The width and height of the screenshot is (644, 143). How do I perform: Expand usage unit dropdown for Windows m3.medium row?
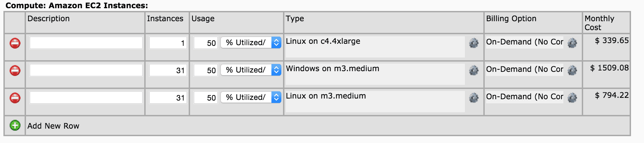[276, 70]
